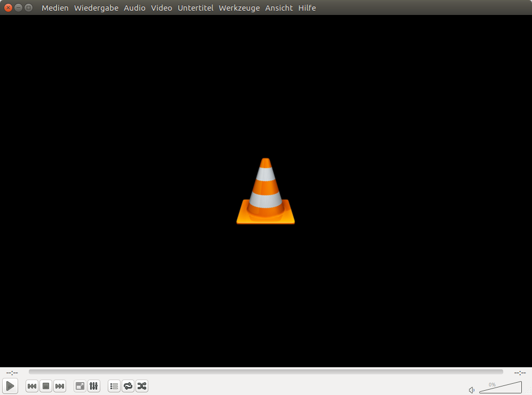Viewport: 532px width, 395px height.
Task: Maximize the VLC window
Action: 29,7
